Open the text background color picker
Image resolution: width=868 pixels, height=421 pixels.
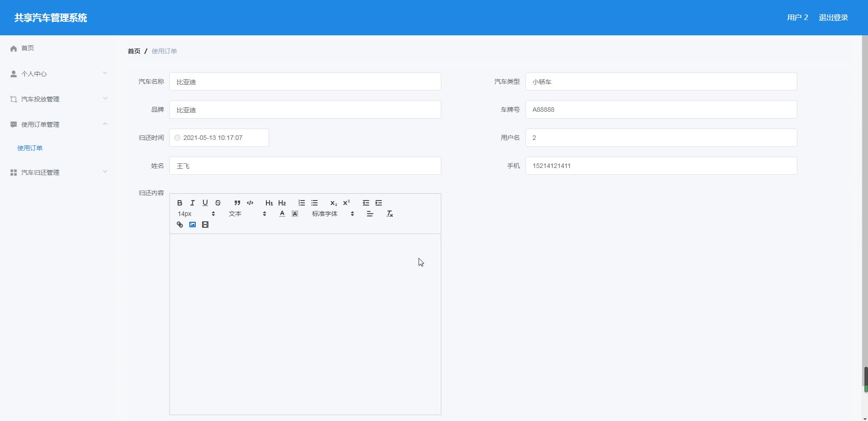(x=295, y=214)
